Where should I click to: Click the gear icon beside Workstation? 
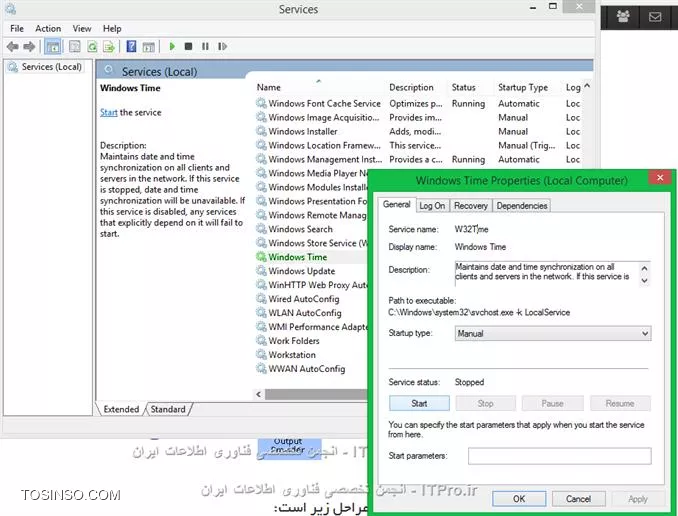coord(261,355)
